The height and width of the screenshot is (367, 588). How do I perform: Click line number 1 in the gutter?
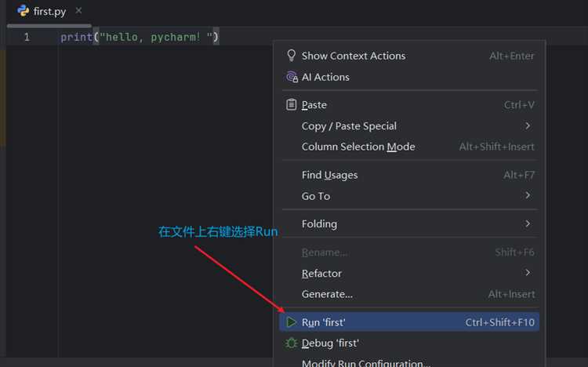(27, 37)
